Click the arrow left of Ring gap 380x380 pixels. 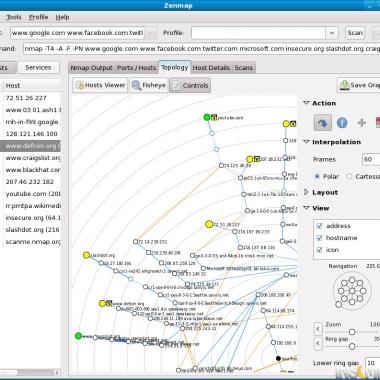(x=318, y=343)
